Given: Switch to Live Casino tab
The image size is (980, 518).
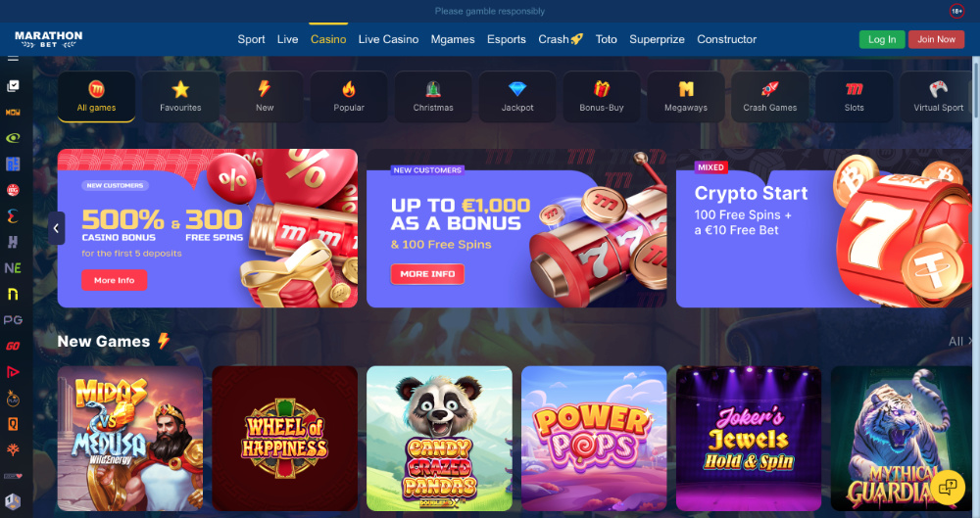Looking at the screenshot, I should pyautogui.click(x=388, y=39).
